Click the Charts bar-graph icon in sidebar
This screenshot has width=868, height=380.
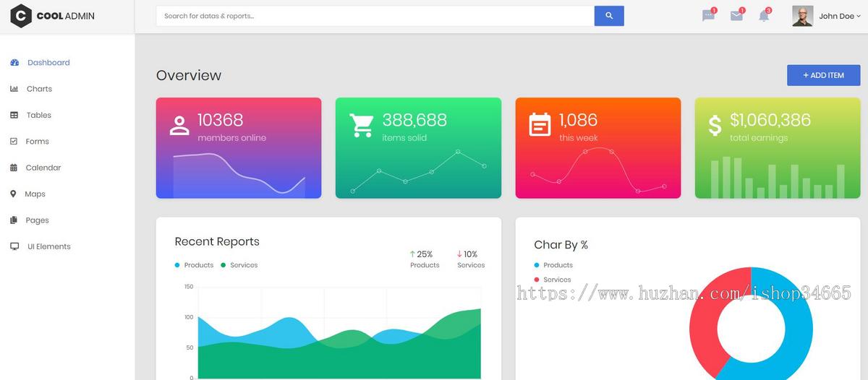click(14, 89)
